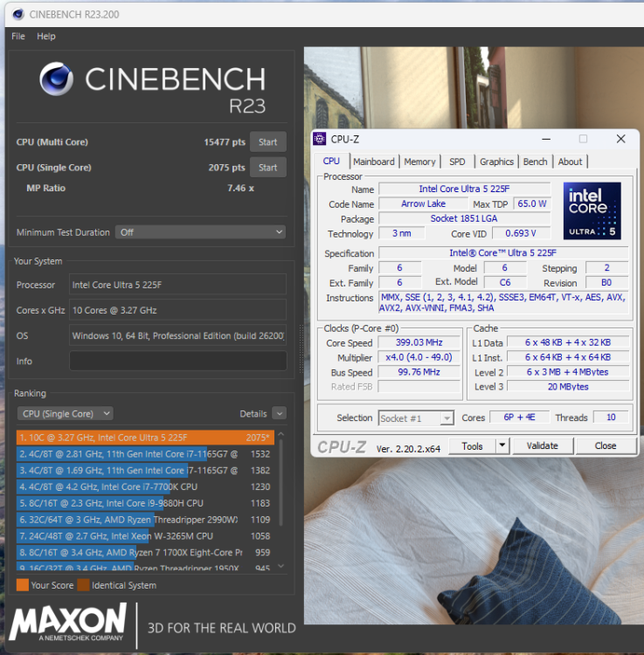Click the Revision value B0
644x655 pixels.
point(606,282)
